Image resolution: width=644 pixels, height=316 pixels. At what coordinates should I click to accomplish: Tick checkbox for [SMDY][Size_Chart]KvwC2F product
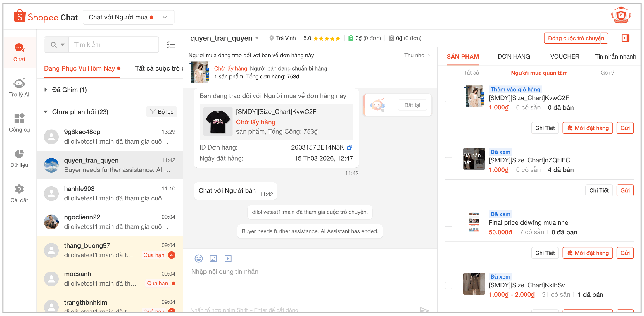tap(448, 98)
